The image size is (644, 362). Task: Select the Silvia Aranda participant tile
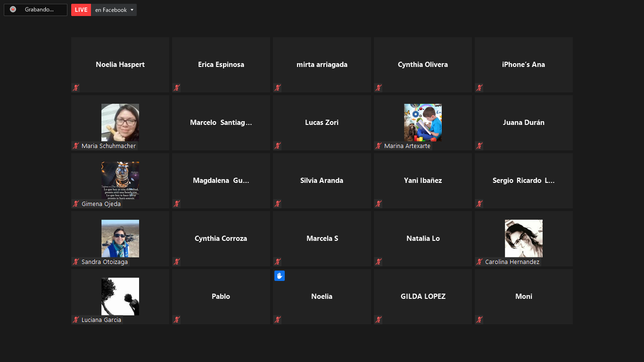tap(322, 181)
